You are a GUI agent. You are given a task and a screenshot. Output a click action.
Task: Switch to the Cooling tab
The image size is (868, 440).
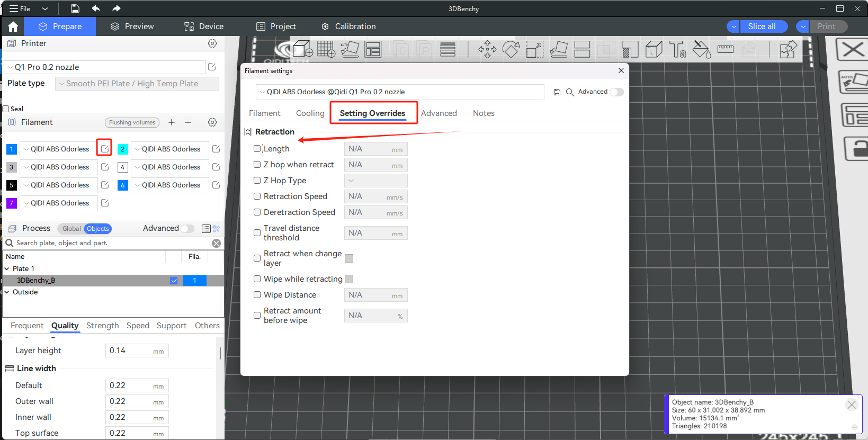pos(310,113)
